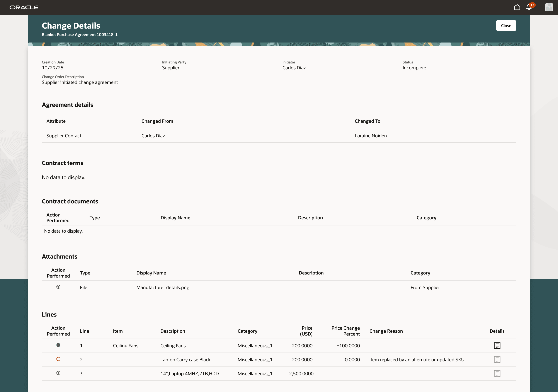Click the Incomplete status text
Viewport: 558px width, 392px height.
tap(414, 68)
